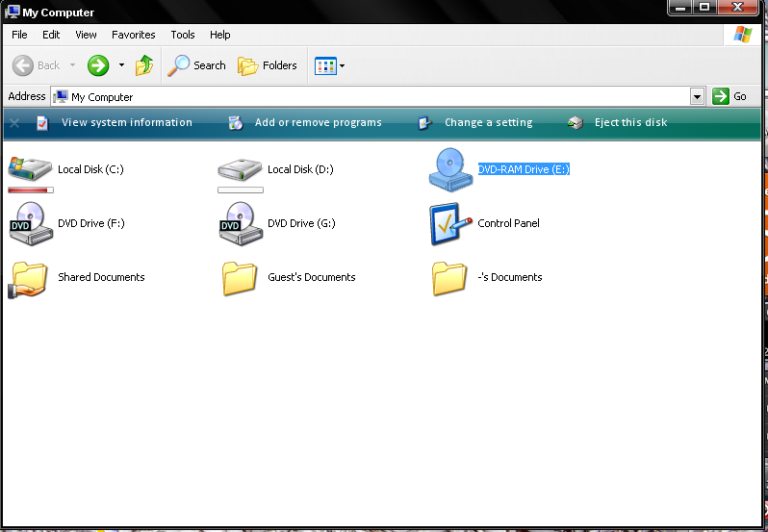Select the 'DVD Drive (G:)' label
This screenshot has height=532, width=768.
click(x=301, y=223)
